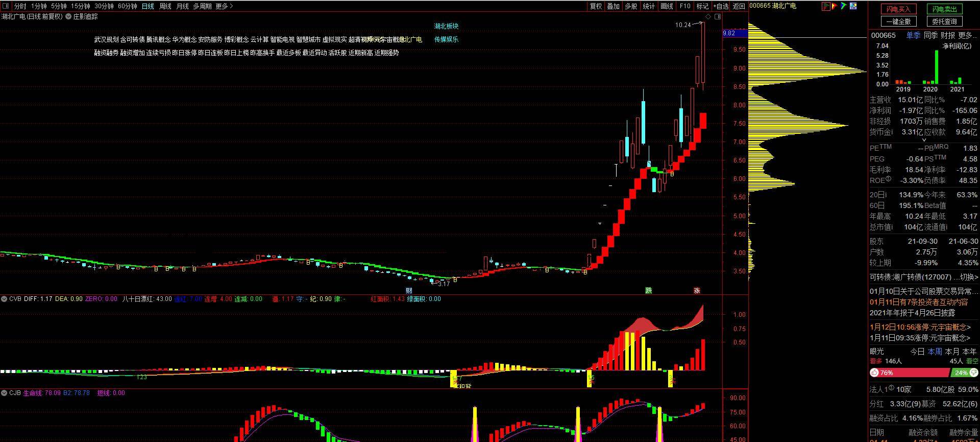980x442 pixels.
Task: Select 同季 financial view
Action: pyautogui.click(x=930, y=35)
